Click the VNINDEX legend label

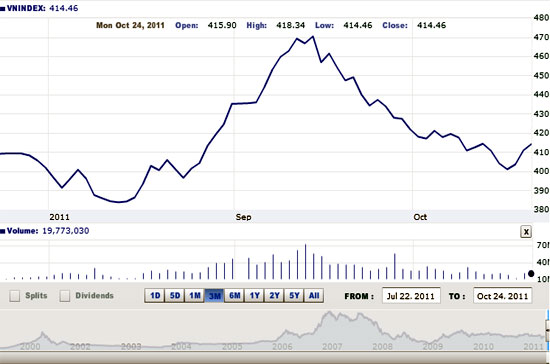coord(26,8)
